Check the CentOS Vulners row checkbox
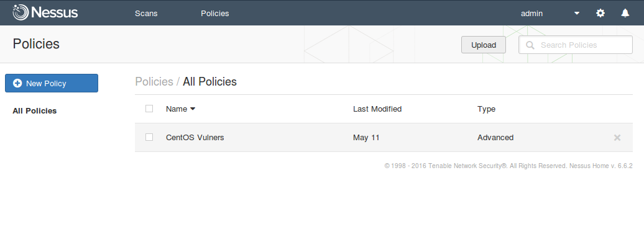 (x=149, y=137)
